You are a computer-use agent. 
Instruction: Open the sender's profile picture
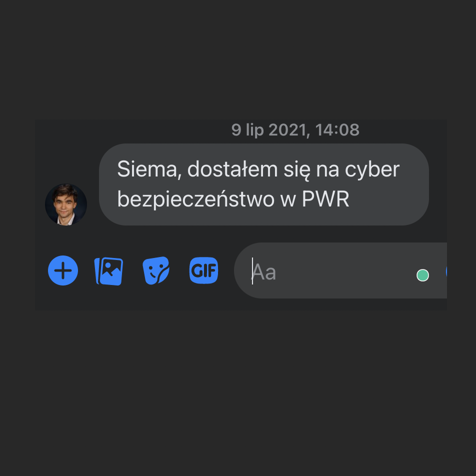pyautogui.click(x=66, y=204)
